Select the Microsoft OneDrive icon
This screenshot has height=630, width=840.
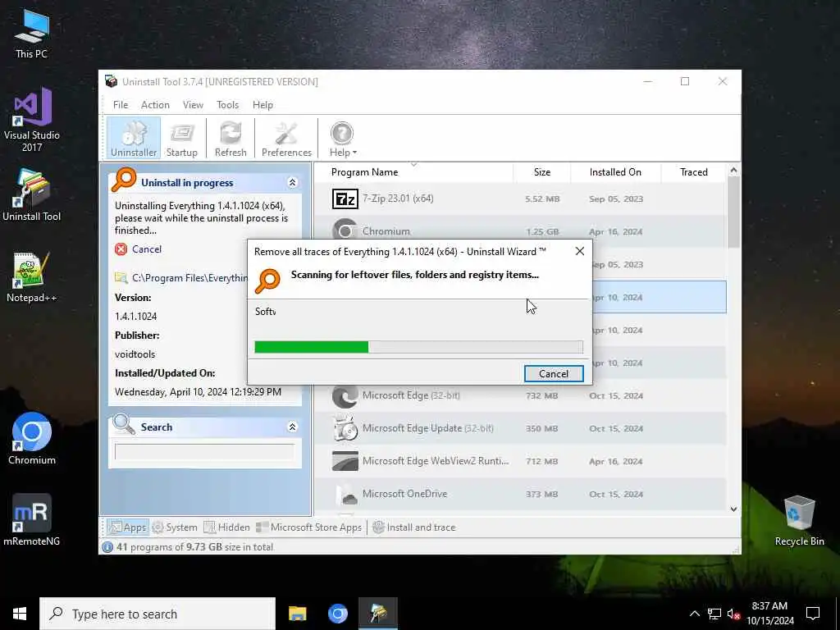coord(345,494)
